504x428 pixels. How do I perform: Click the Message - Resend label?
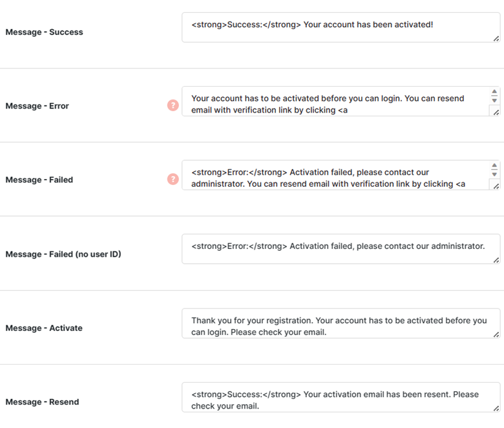(x=42, y=402)
